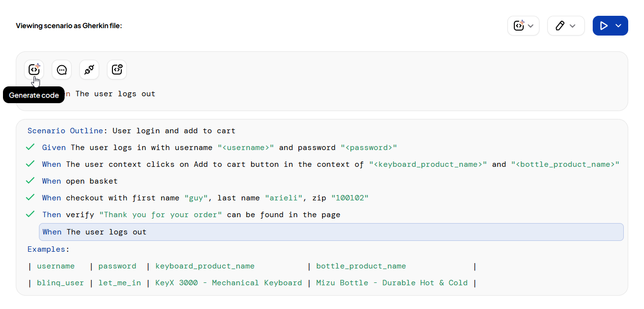Expand the pencil edit dropdown chevron
The height and width of the screenshot is (309, 644).
click(572, 26)
